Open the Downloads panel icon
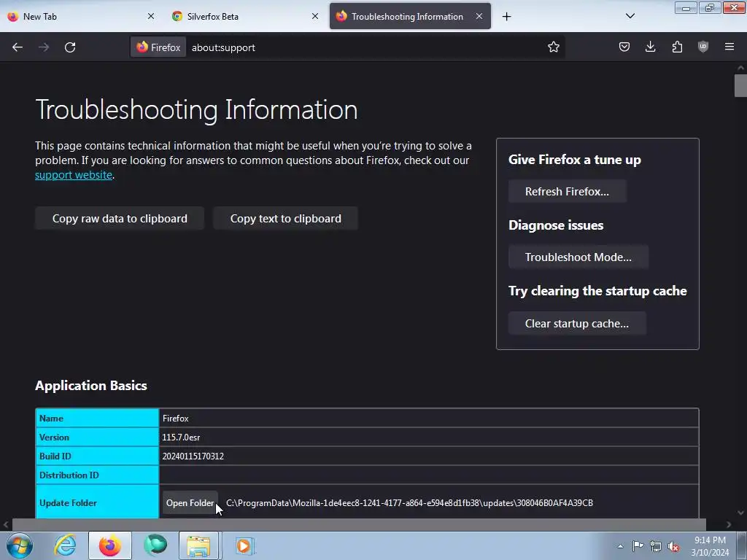 (x=650, y=47)
